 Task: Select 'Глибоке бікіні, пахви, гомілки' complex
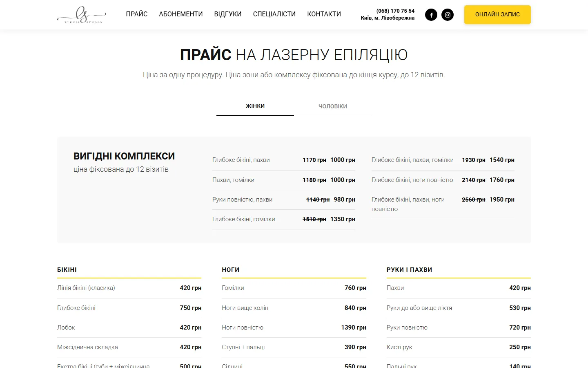(x=443, y=160)
